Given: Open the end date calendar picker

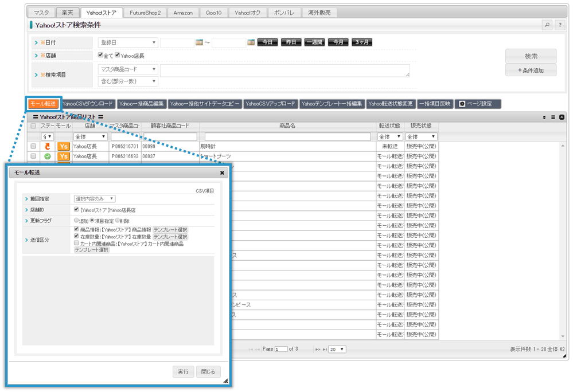Looking at the screenshot, I should click(x=251, y=42).
